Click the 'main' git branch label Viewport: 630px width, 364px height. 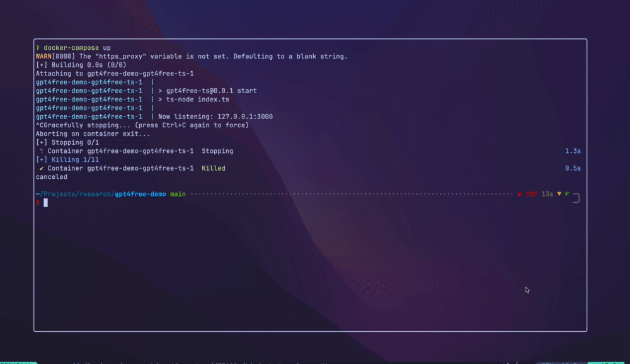click(x=178, y=194)
